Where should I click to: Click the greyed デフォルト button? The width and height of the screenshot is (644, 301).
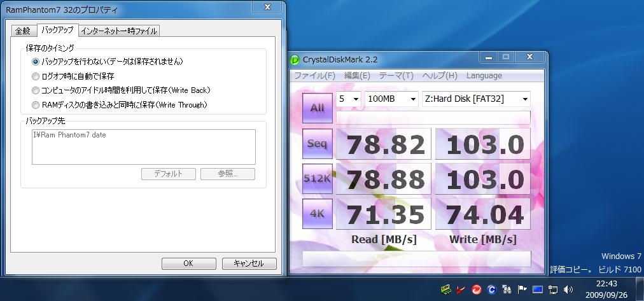point(169,174)
